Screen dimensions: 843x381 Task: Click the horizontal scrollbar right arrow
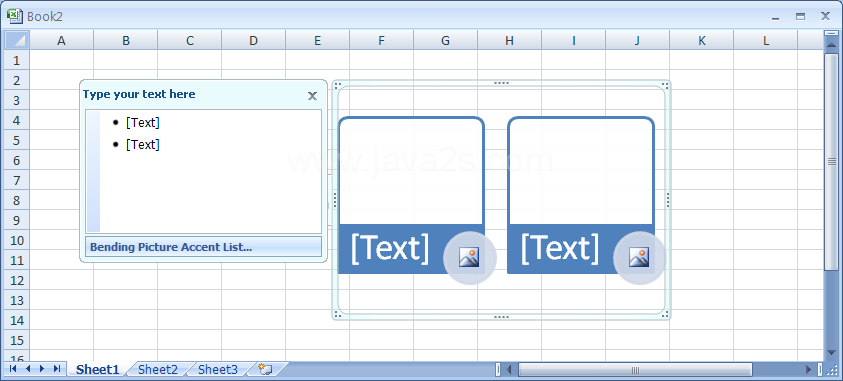[x=808, y=369]
